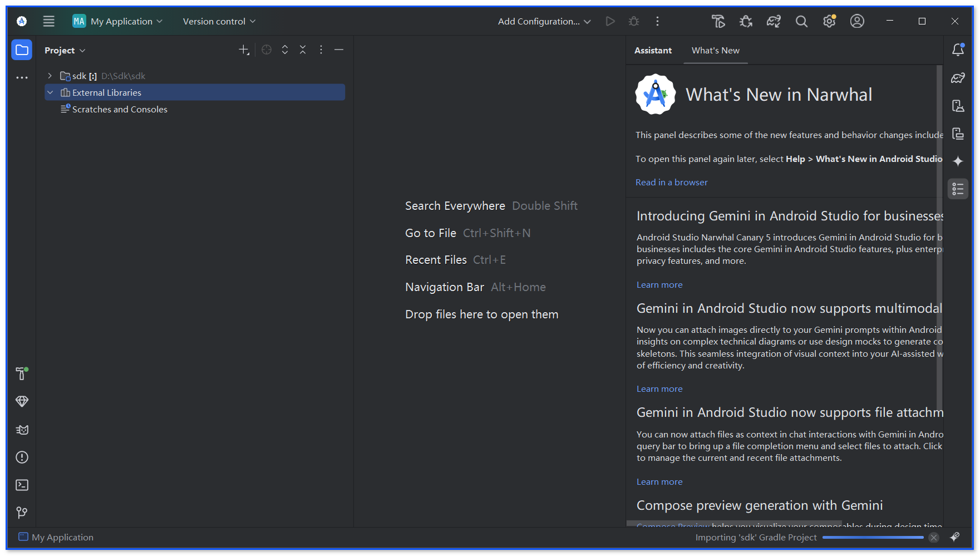Click Learn more under file attachments section
Viewport: 980px width, 556px height.
pos(659,482)
